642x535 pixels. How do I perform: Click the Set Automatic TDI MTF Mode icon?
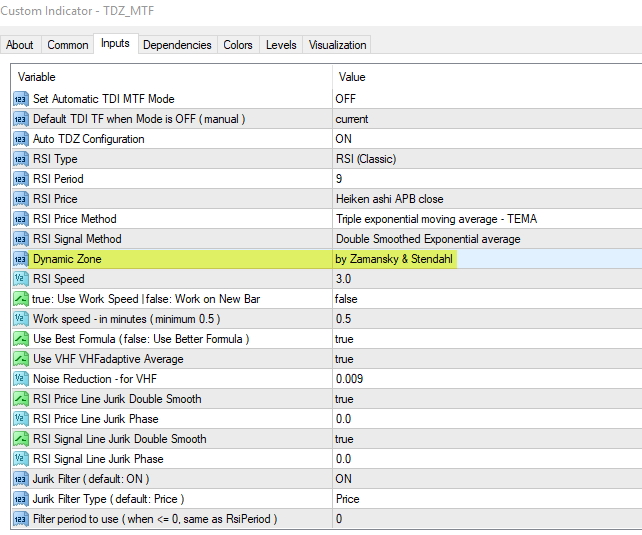click(21, 99)
